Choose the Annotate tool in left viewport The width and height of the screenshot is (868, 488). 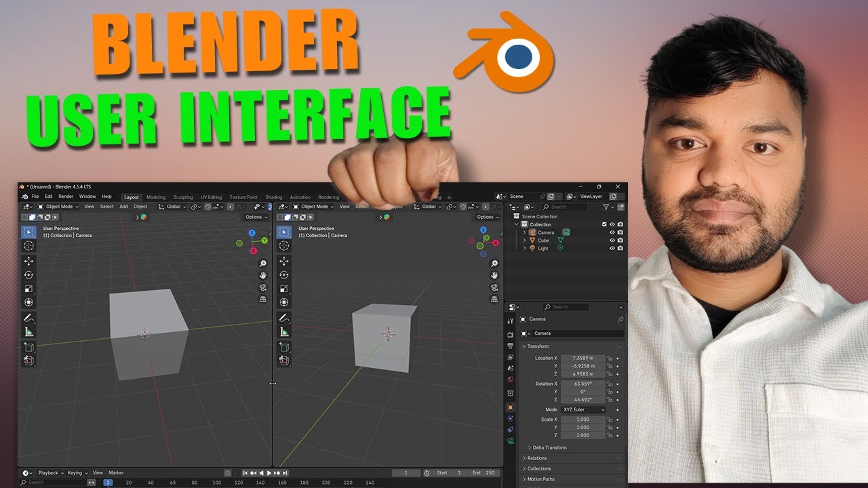(x=28, y=318)
